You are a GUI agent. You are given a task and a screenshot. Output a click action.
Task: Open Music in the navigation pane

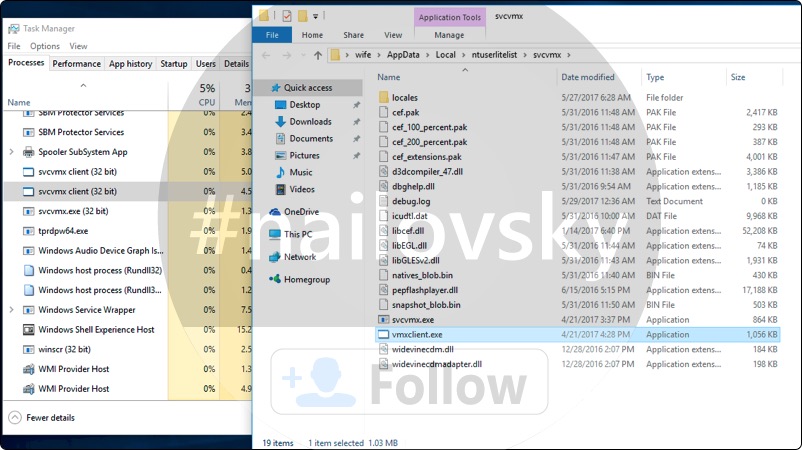(301, 172)
